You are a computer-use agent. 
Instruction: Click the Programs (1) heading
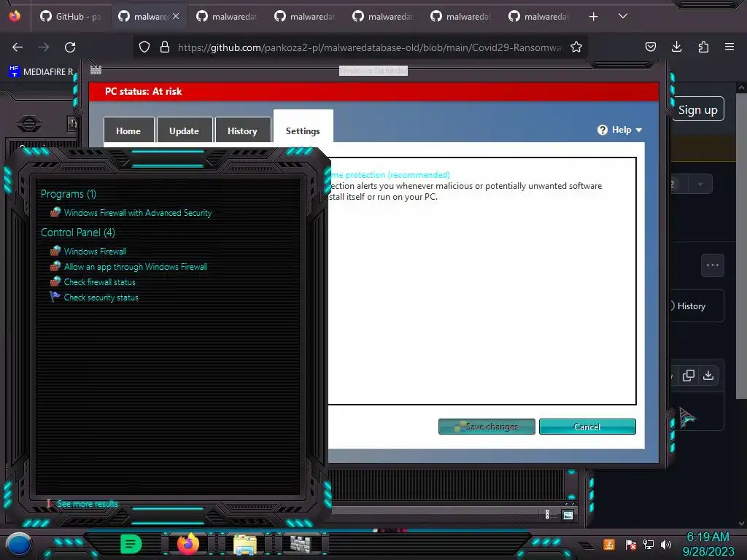[68, 194]
